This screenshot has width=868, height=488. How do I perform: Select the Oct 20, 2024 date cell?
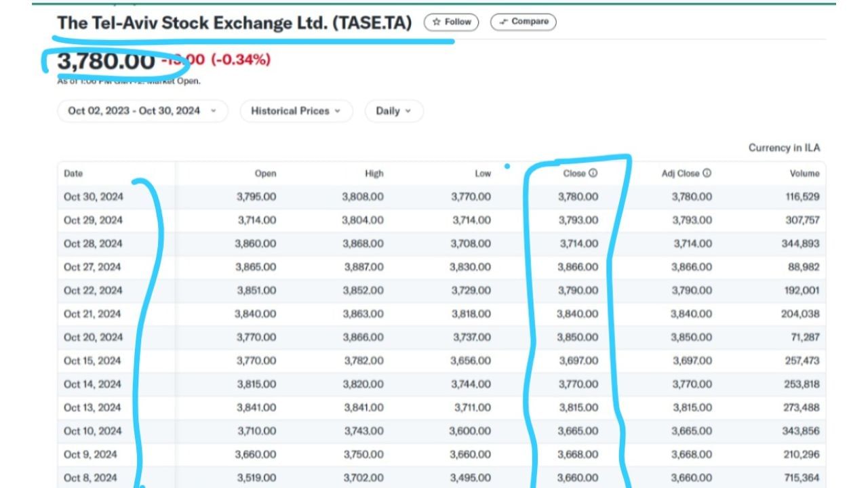pos(93,338)
